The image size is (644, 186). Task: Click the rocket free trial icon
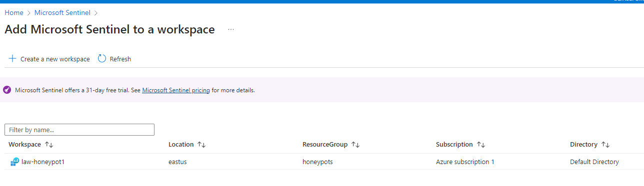pos(7,90)
